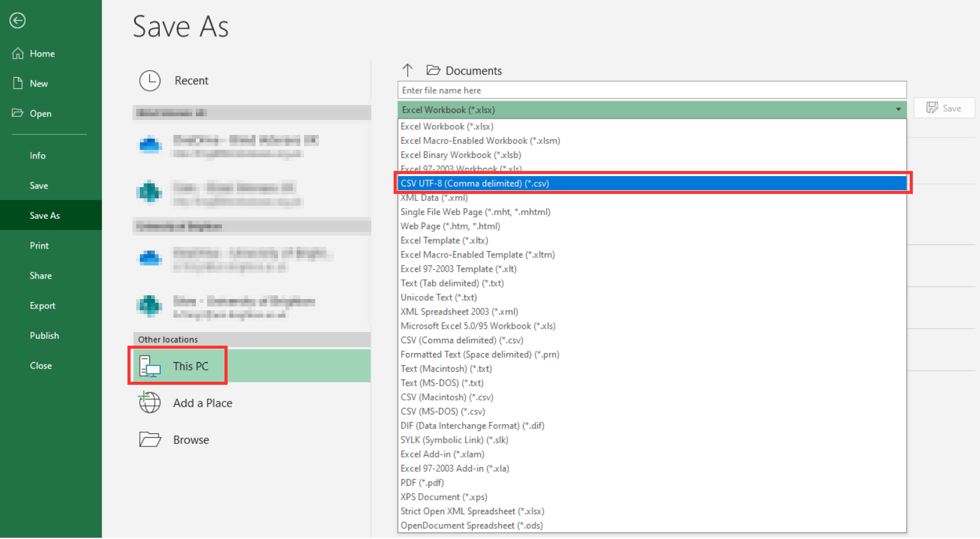Image resolution: width=980 pixels, height=539 pixels.
Task: Click the back arrow circle icon
Action: pyautogui.click(x=17, y=21)
